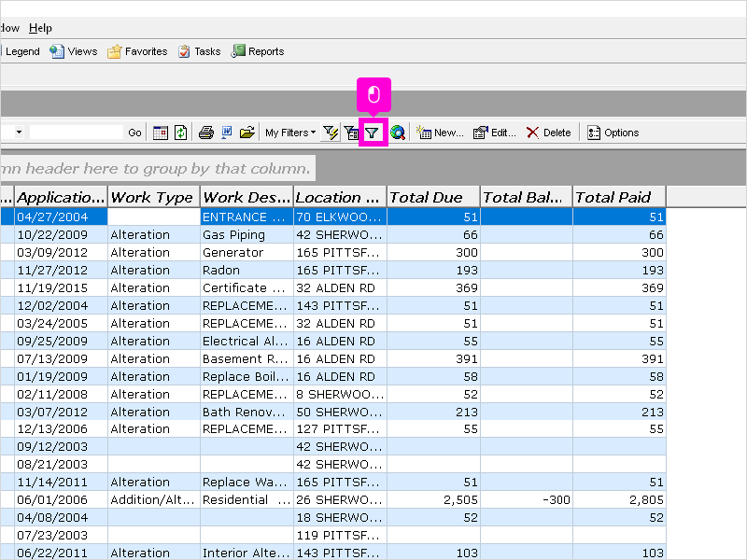Click the Legend toolbar item
Screen dimensions: 747x560
[21, 51]
